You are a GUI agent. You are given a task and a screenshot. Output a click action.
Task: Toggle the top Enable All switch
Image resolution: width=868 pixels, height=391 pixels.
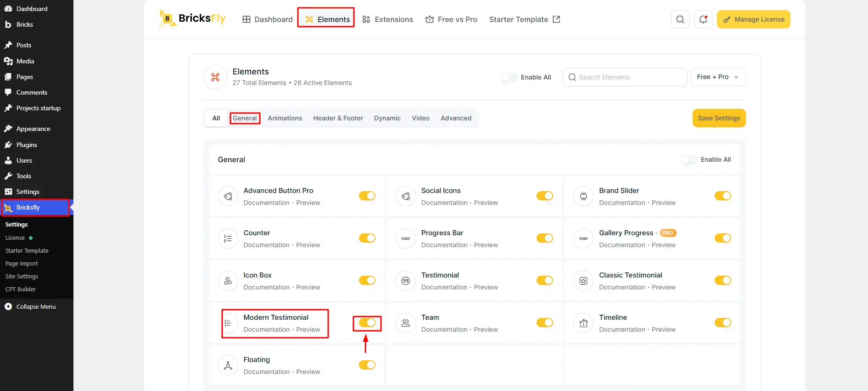point(509,77)
